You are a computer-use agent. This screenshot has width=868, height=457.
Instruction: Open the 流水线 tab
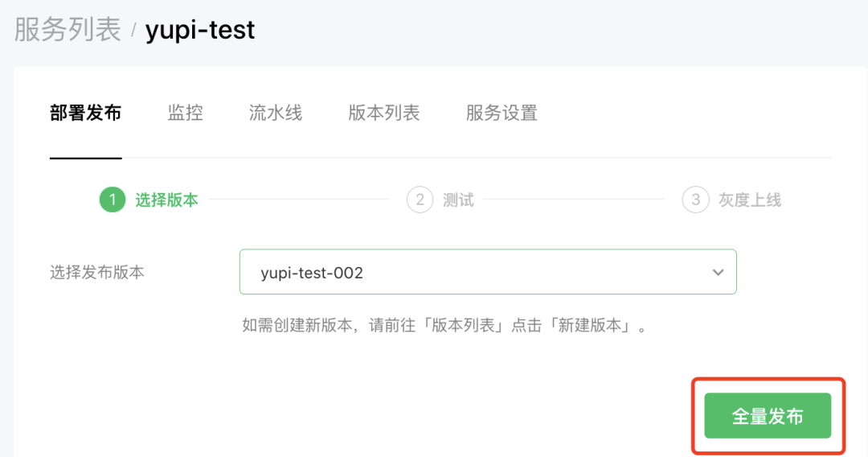click(276, 113)
